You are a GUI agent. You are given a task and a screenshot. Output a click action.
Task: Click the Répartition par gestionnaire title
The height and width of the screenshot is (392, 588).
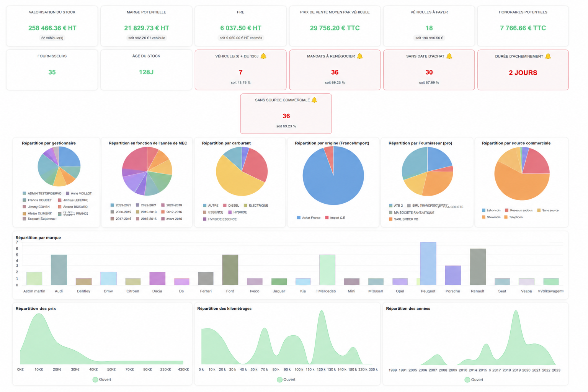[x=49, y=143]
